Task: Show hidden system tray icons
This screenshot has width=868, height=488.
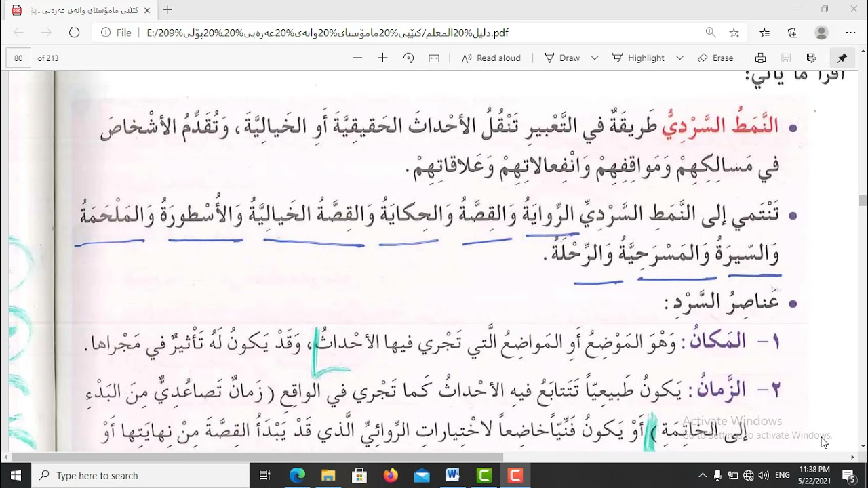Action: (x=702, y=475)
